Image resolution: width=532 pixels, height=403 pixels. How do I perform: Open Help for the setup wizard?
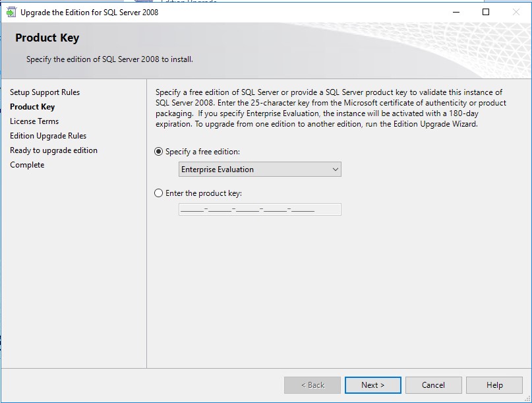pyautogui.click(x=494, y=385)
